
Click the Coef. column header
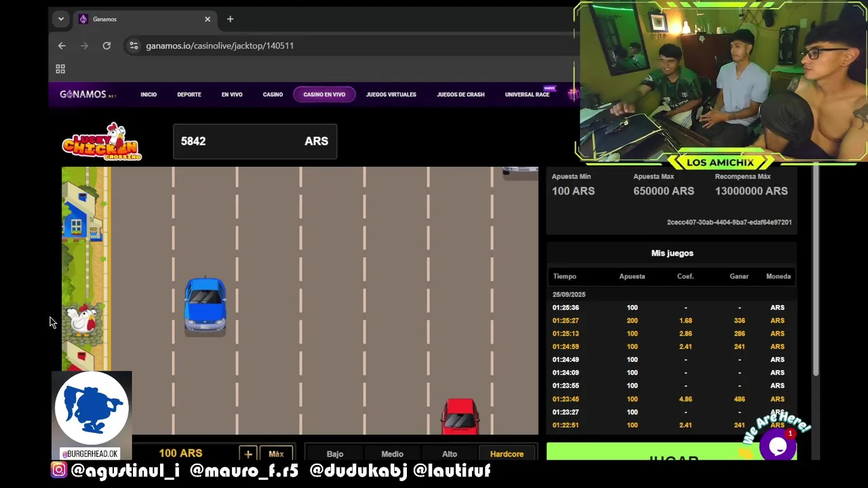[686, 276]
